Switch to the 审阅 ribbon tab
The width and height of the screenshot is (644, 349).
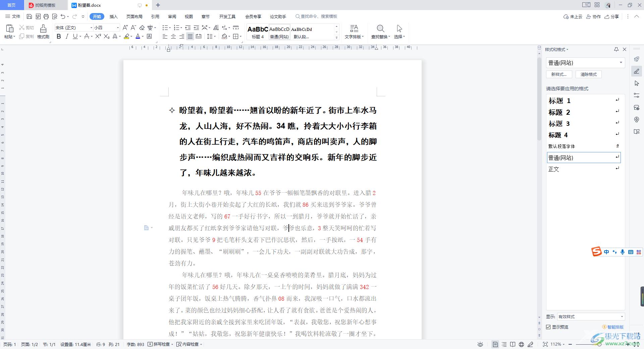coord(172,16)
